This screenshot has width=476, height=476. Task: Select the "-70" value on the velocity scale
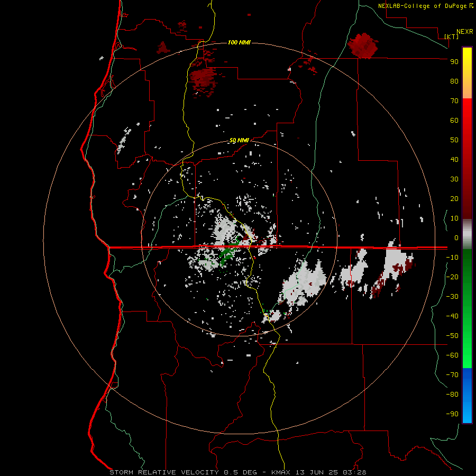(452, 375)
